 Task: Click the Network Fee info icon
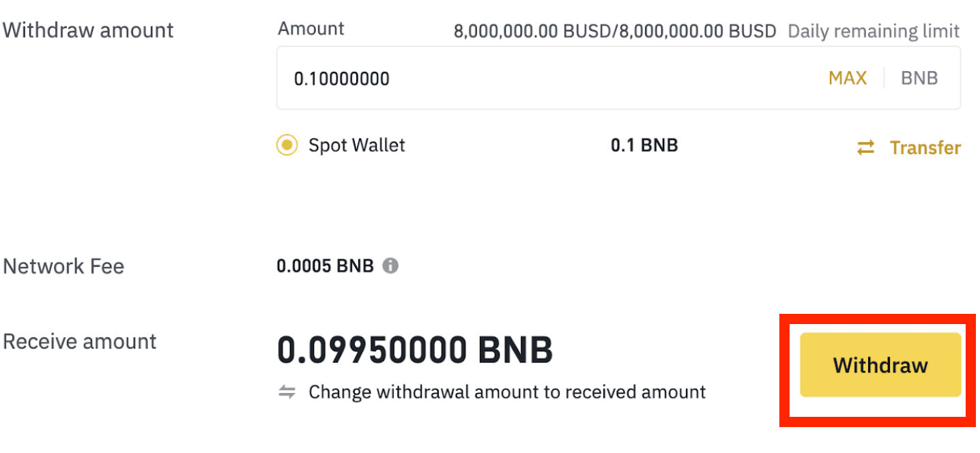coord(390,266)
